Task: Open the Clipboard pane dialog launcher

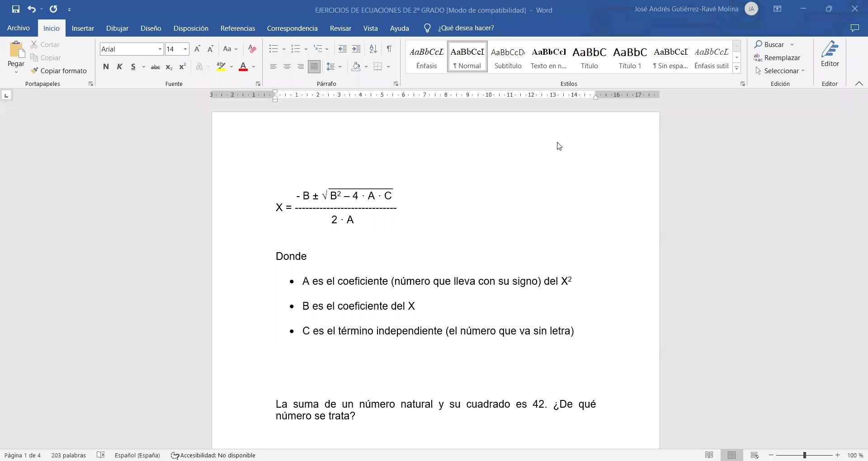Action: (x=91, y=84)
